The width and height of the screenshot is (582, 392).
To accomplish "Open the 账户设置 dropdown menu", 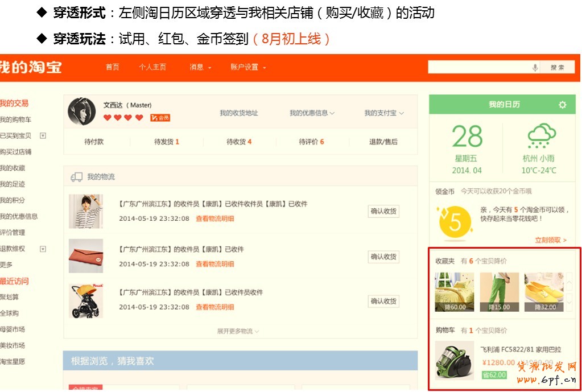I will (x=248, y=67).
